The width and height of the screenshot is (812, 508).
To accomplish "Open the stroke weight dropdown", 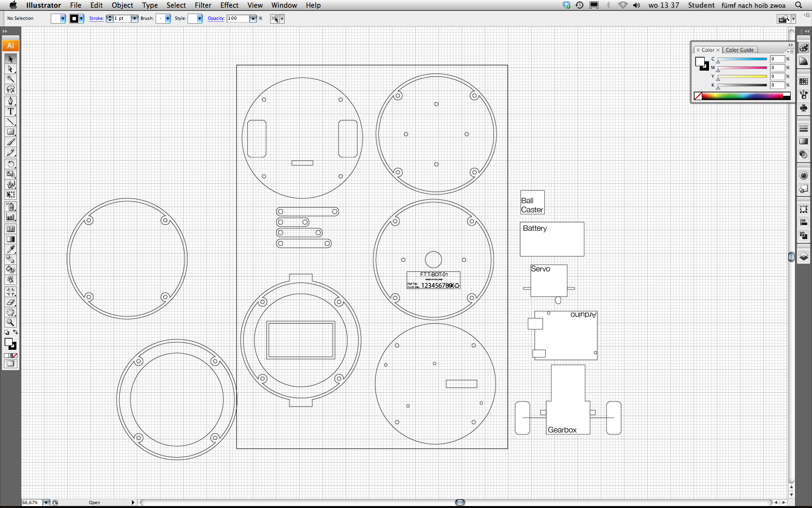I will [134, 18].
